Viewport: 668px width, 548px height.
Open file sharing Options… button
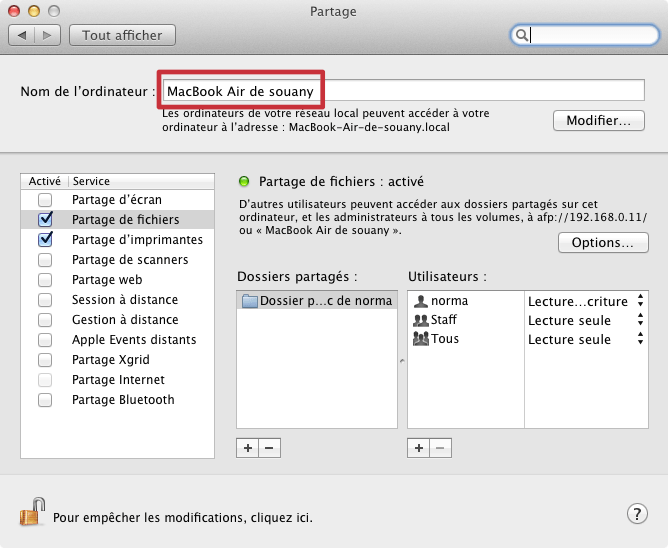click(x=603, y=242)
